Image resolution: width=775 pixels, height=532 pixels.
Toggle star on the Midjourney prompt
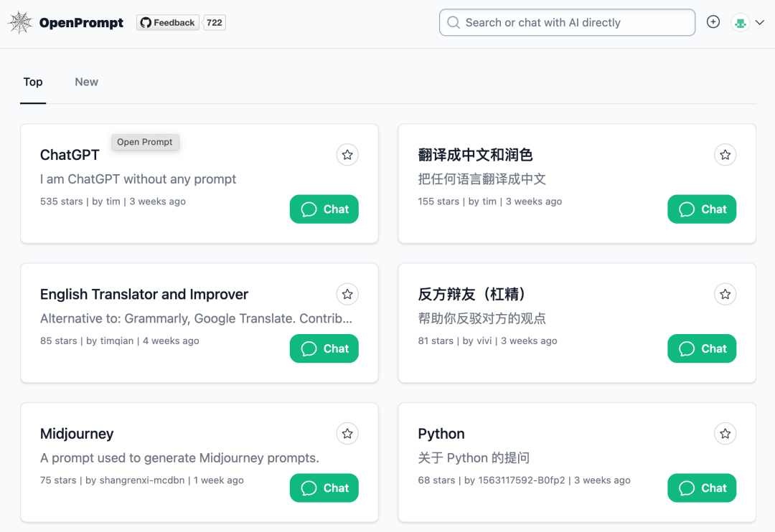347,434
